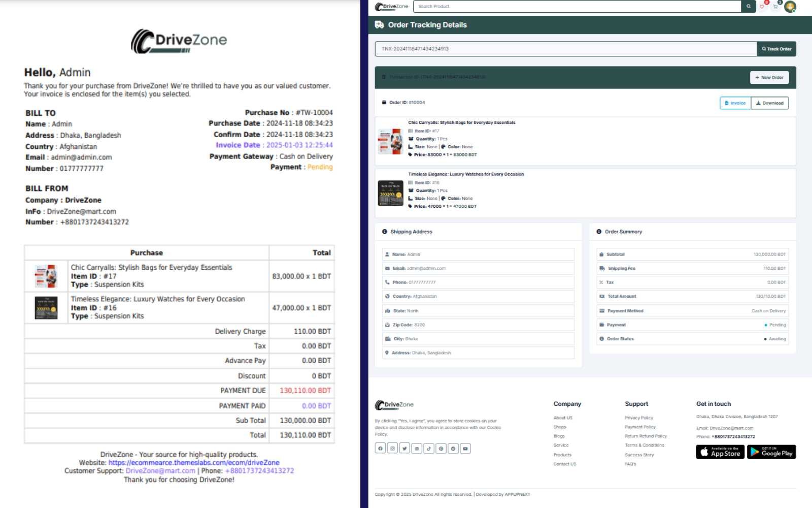Image resolution: width=812 pixels, height=508 pixels.
Task: Click the Cash on Delivery value in Order Summary
Action: [x=768, y=311]
